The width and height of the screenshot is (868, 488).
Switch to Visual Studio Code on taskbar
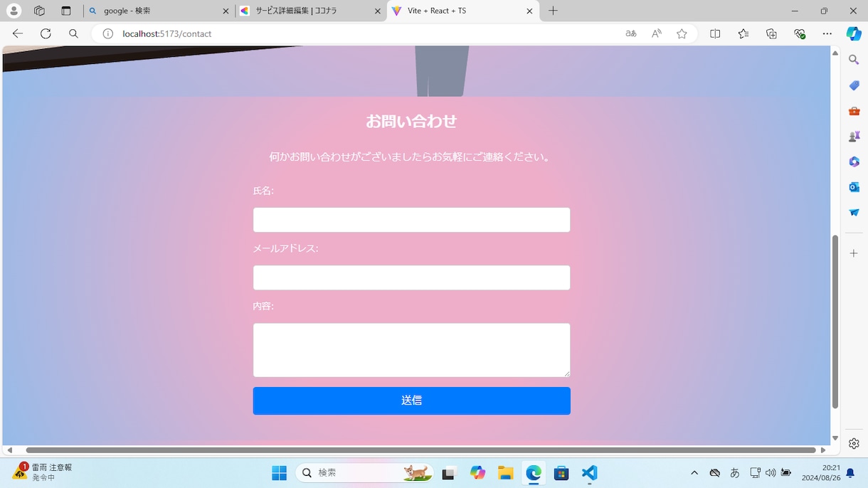click(x=589, y=473)
